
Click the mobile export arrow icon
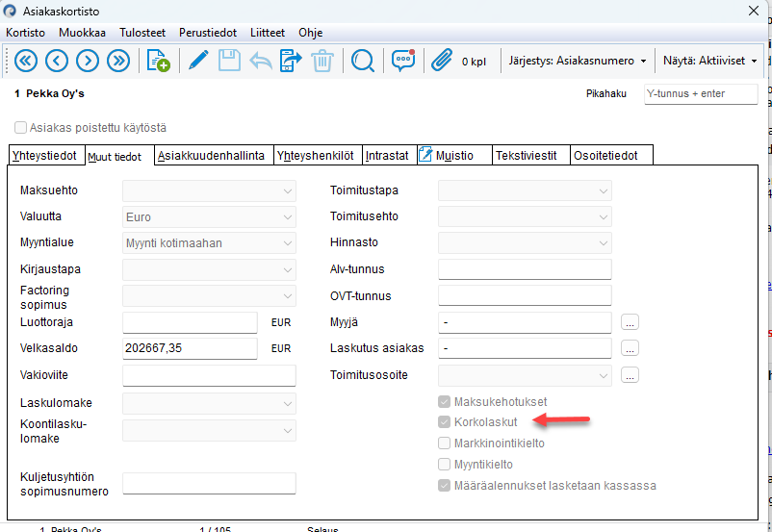click(291, 61)
